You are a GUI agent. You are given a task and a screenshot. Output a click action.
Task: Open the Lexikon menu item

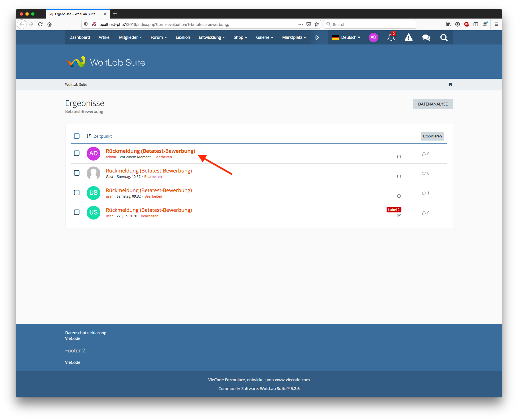click(183, 37)
